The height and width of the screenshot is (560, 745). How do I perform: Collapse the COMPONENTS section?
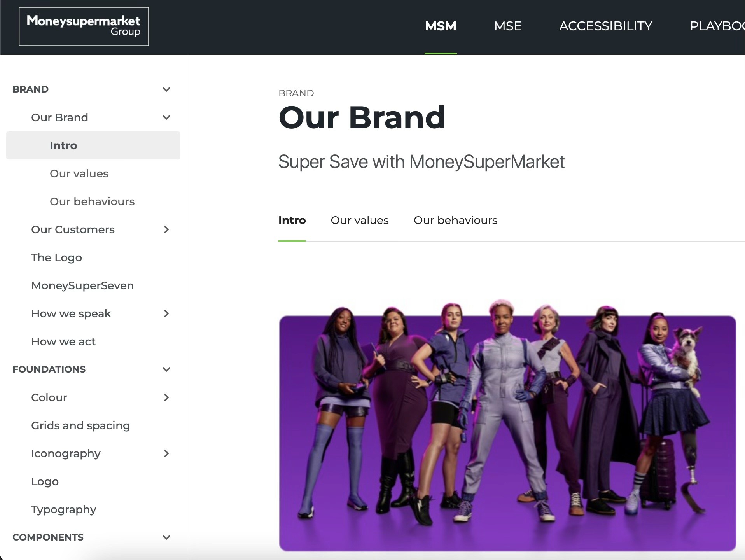click(x=166, y=537)
